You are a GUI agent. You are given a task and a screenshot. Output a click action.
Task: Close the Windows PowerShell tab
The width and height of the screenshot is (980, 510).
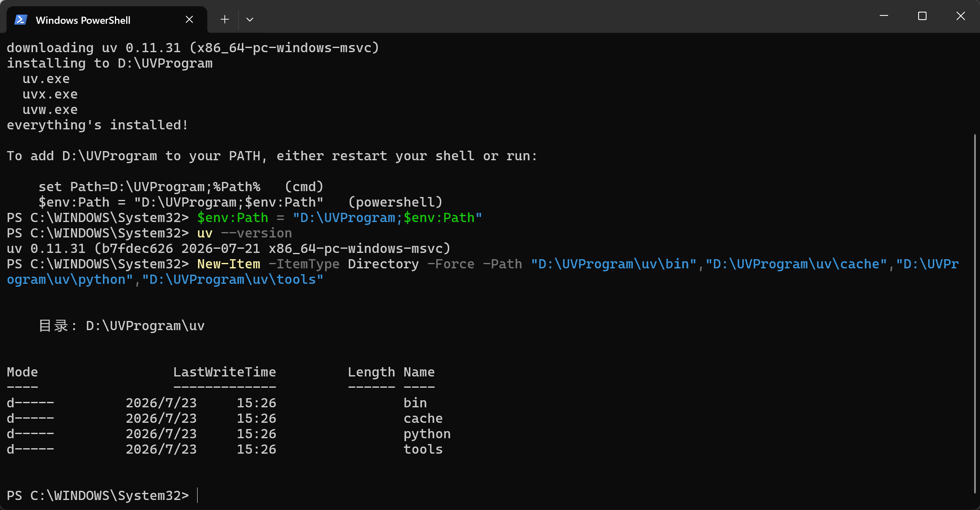pos(189,20)
